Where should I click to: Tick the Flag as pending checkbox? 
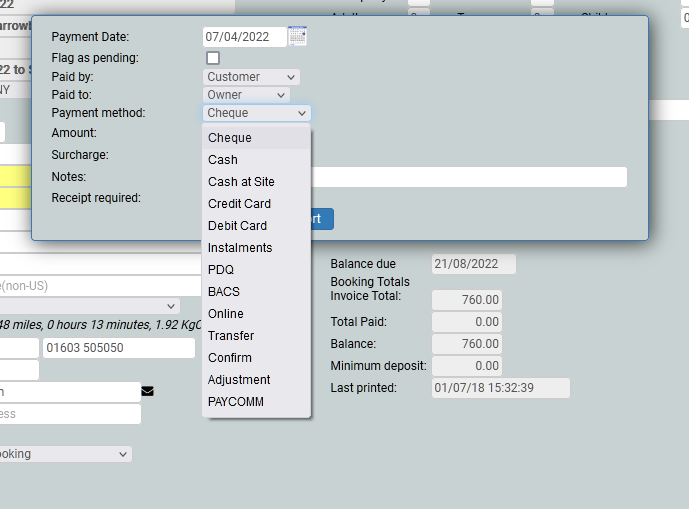click(213, 58)
